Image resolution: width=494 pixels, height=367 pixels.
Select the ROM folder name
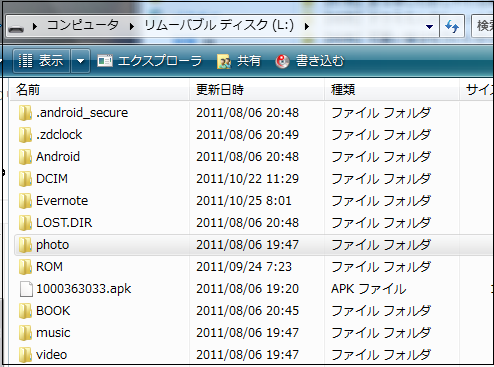49,267
